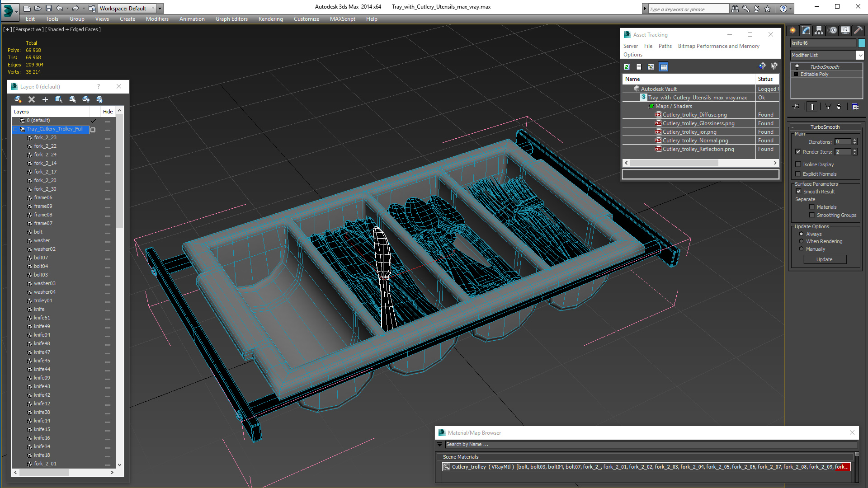Toggle Show End Result in modifier stack
This screenshot has width=868, height=488.
(x=812, y=107)
